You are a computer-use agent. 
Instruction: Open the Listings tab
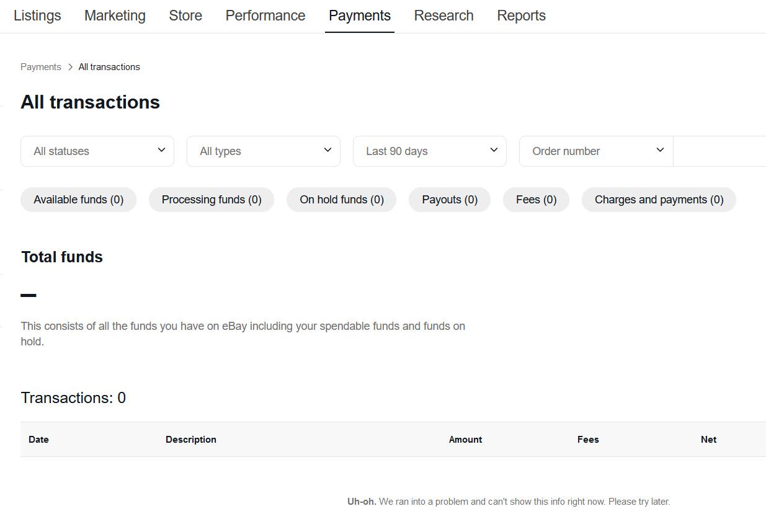click(37, 16)
